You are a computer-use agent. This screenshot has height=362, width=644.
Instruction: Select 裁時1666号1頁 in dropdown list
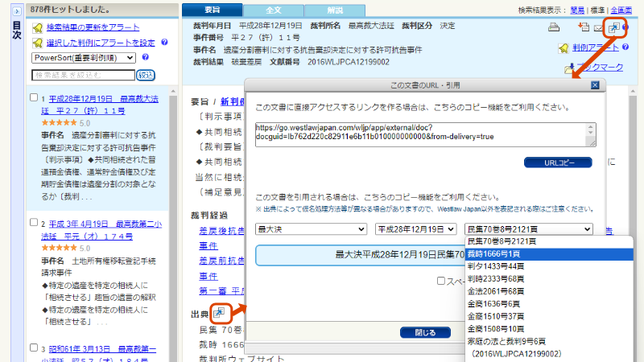click(x=549, y=254)
